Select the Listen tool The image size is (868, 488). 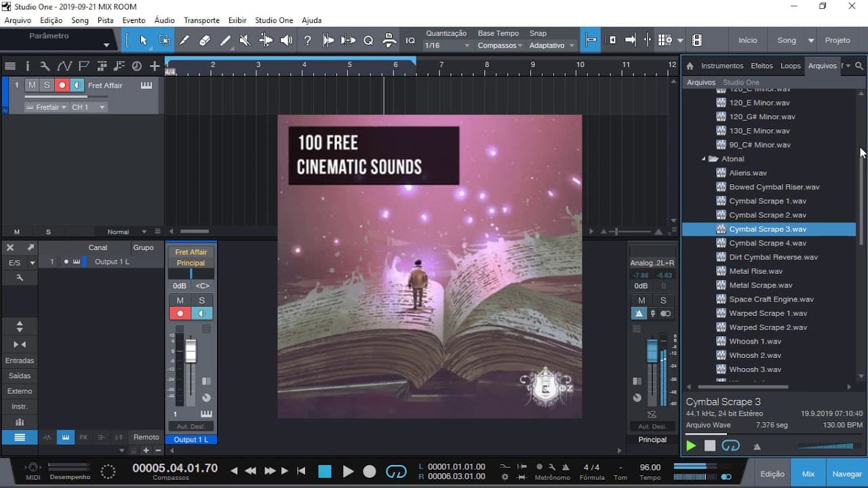287,41
